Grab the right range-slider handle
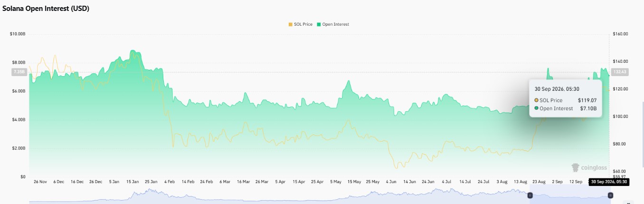The width and height of the screenshot is (644, 204). (x=611, y=195)
